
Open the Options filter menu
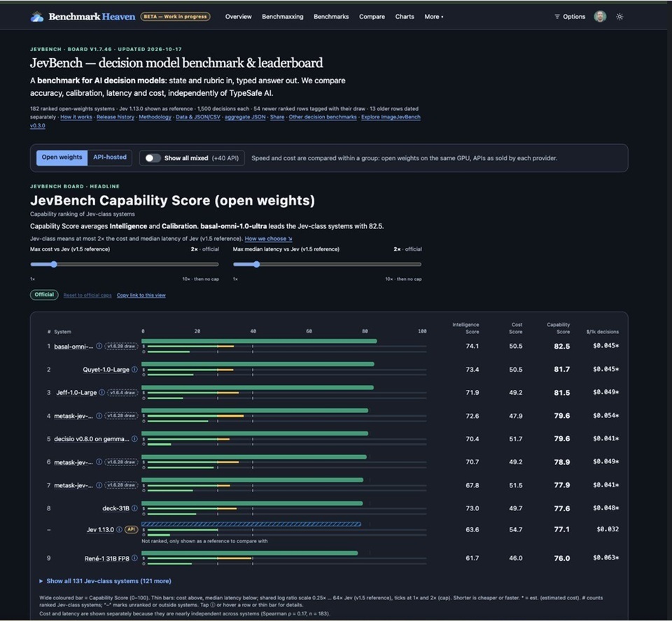[570, 17]
